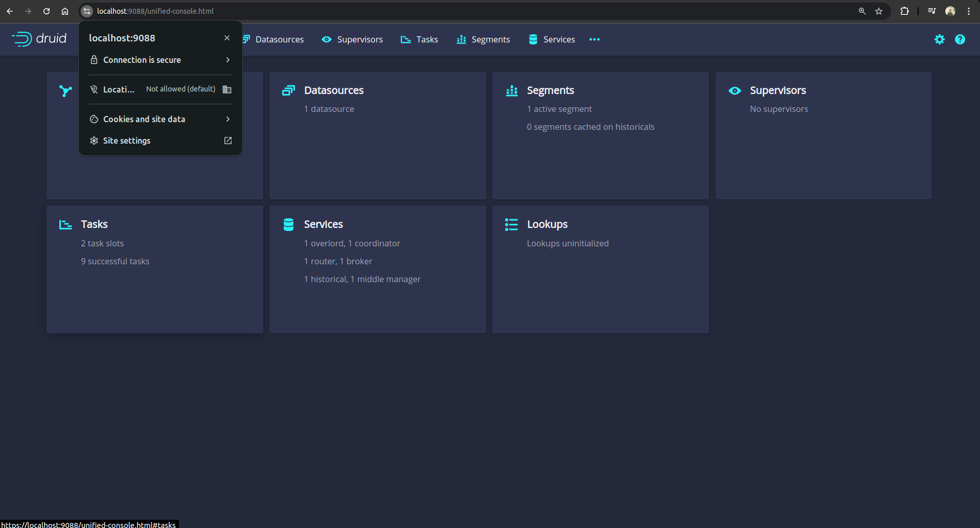Expand Cookies and site data

(160, 119)
